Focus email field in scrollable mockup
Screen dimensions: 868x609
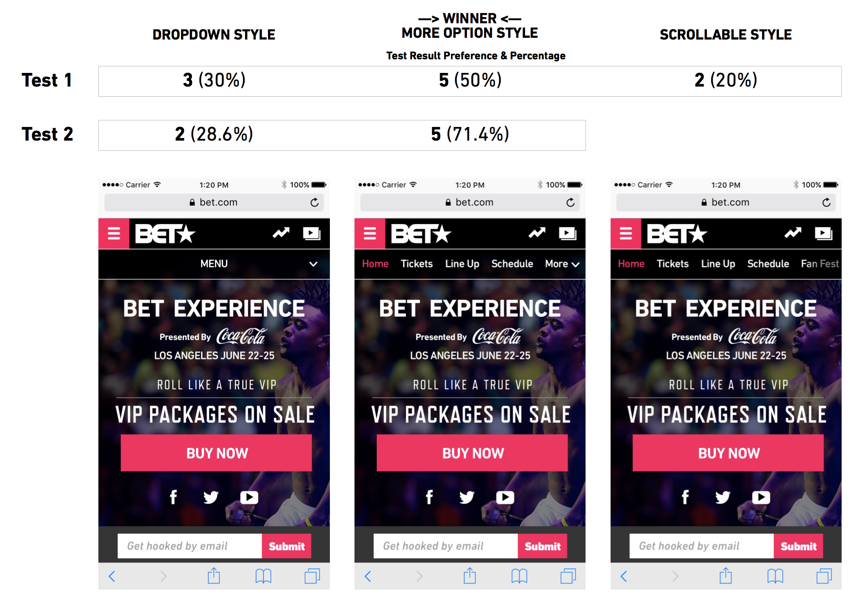click(x=702, y=546)
